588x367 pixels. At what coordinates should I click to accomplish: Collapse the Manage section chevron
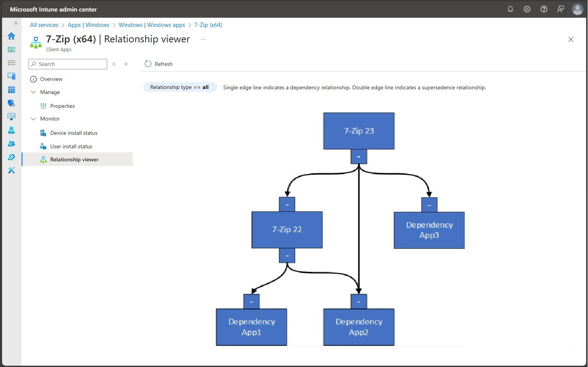(33, 92)
